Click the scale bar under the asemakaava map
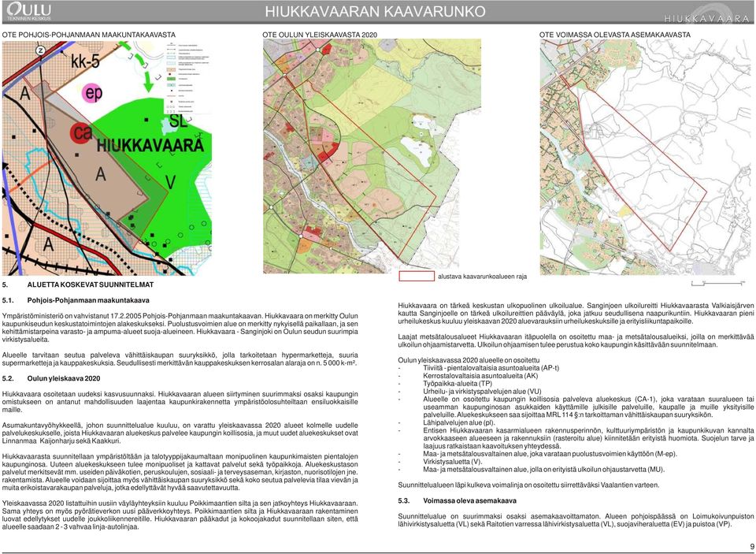Image resolution: width=756 pixels, height=554 pixels. pos(718,283)
